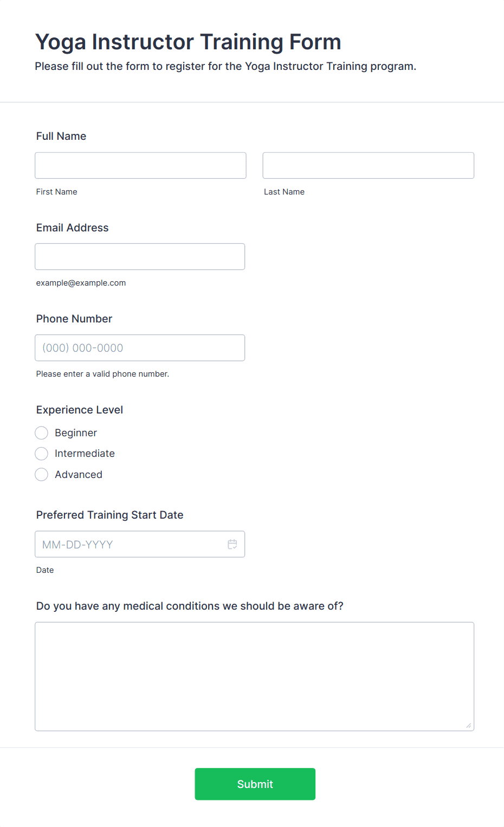Grab the textarea resize handle corner
504x827 pixels.
[x=469, y=725]
